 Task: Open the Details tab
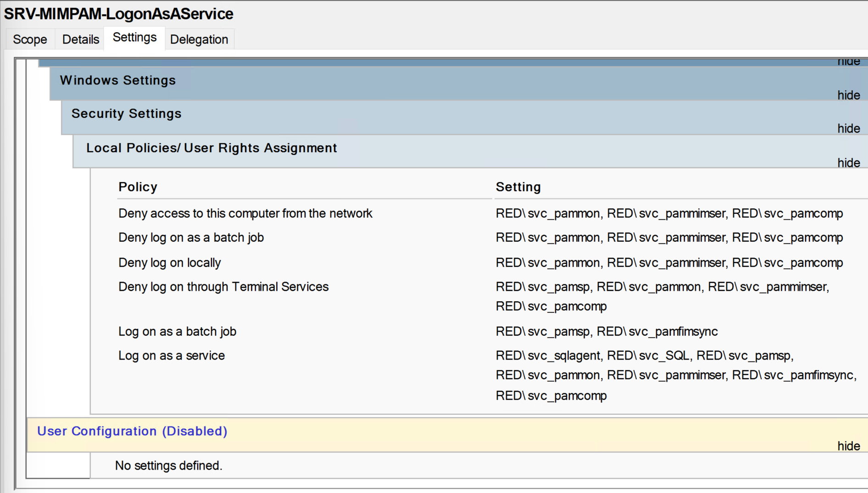pyautogui.click(x=80, y=39)
